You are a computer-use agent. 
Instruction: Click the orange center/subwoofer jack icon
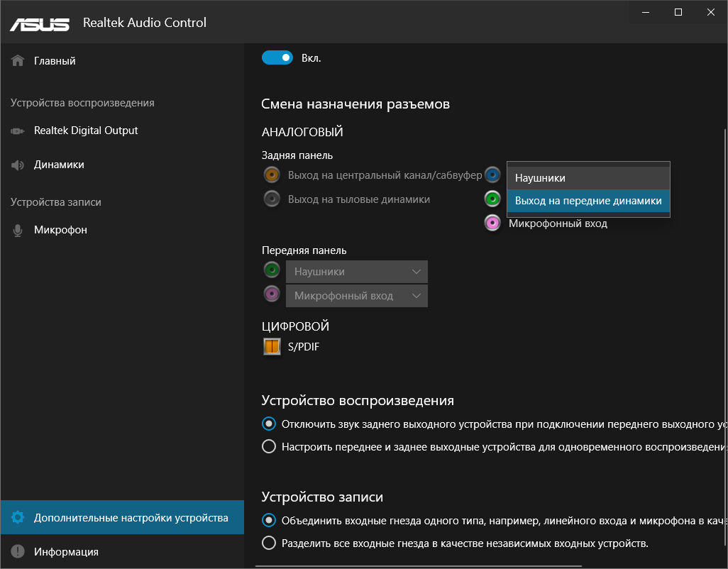271,175
